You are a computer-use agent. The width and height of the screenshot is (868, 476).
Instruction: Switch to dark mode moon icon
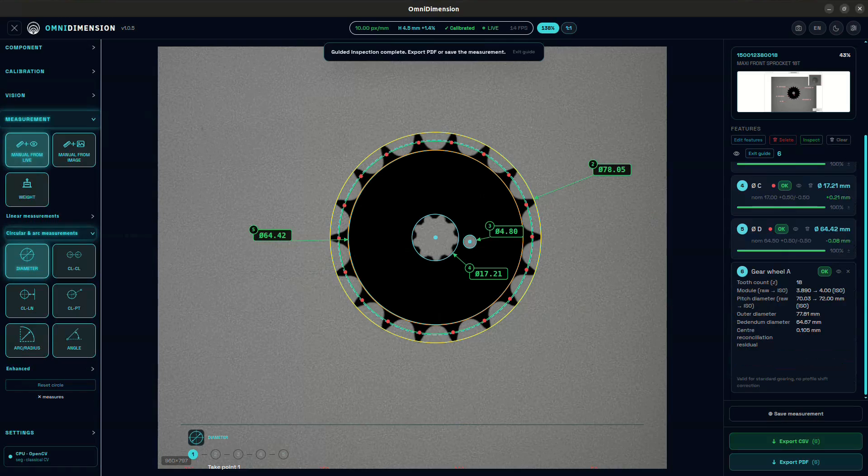[836, 28]
